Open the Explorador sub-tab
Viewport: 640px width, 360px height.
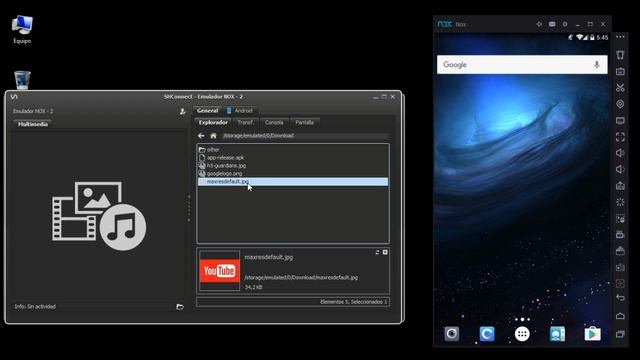pos(213,122)
